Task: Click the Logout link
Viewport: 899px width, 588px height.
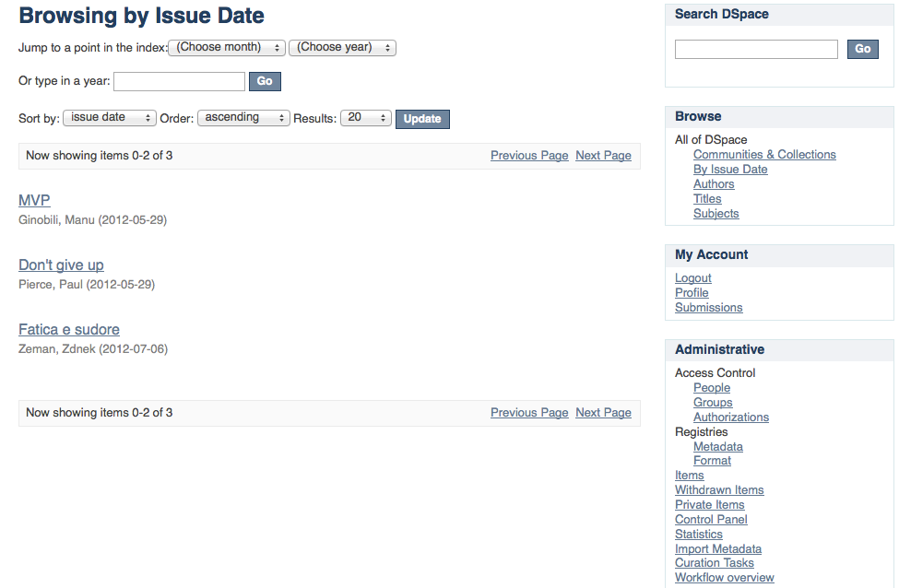Action: [693, 278]
